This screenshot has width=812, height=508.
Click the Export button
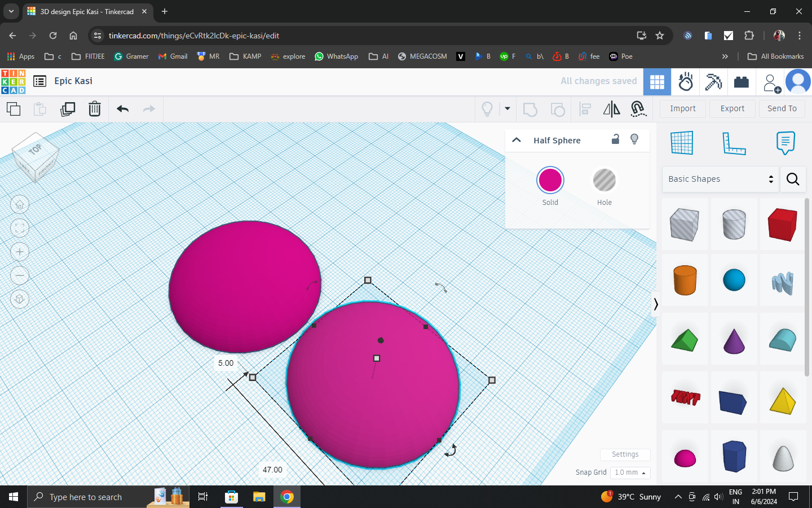click(732, 108)
